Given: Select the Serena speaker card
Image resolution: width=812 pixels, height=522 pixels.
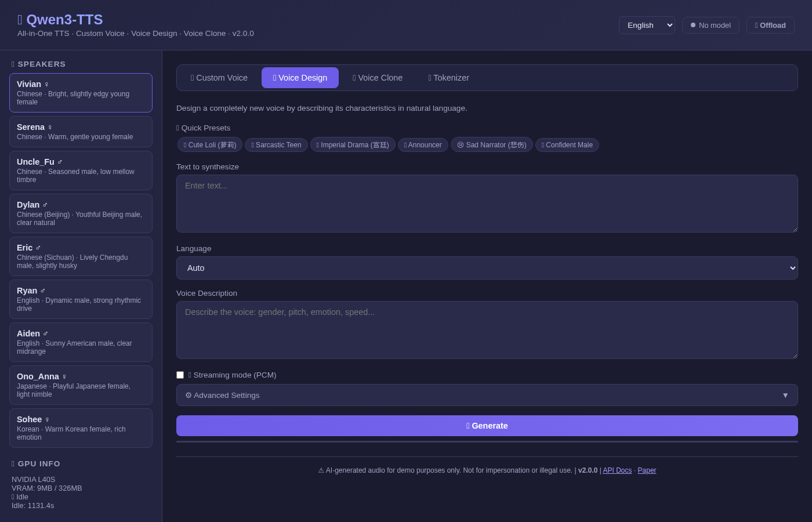Looking at the screenshot, I should click(x=81, y=132).
